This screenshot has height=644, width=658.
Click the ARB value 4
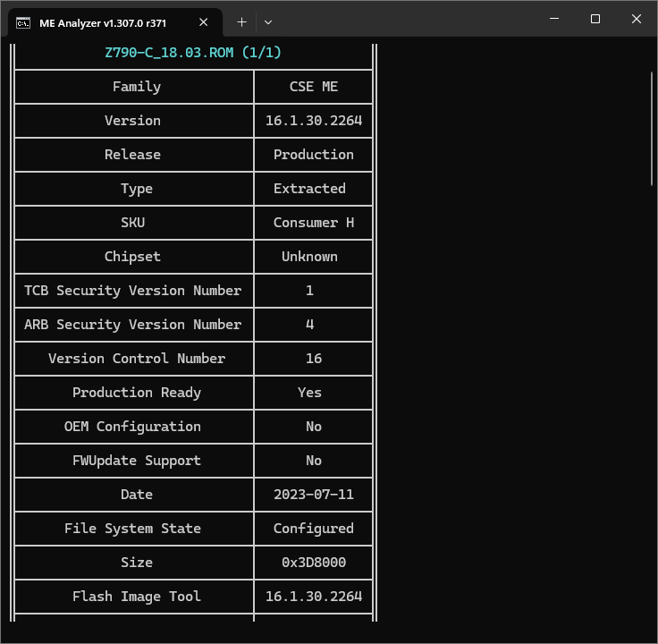tap(309, 325)
